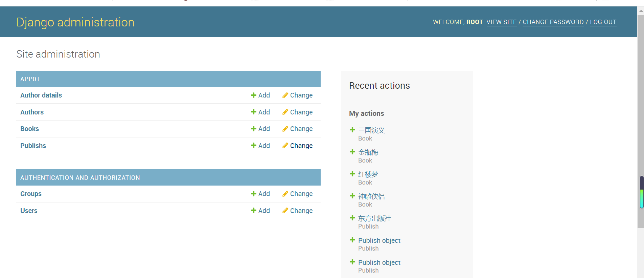Screen dimensions: 644x278
Task: Click the plus icon in the Books row
Action: [253, 129]
